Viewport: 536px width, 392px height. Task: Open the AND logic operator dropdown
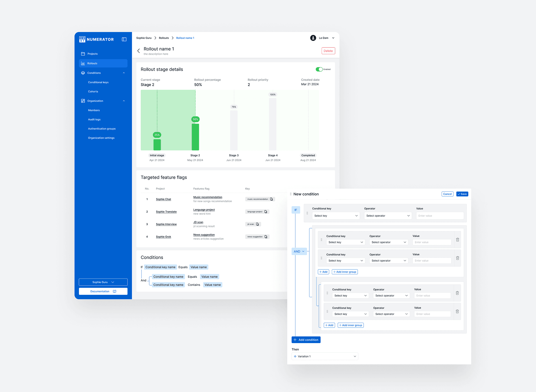[x=299, y=252]
